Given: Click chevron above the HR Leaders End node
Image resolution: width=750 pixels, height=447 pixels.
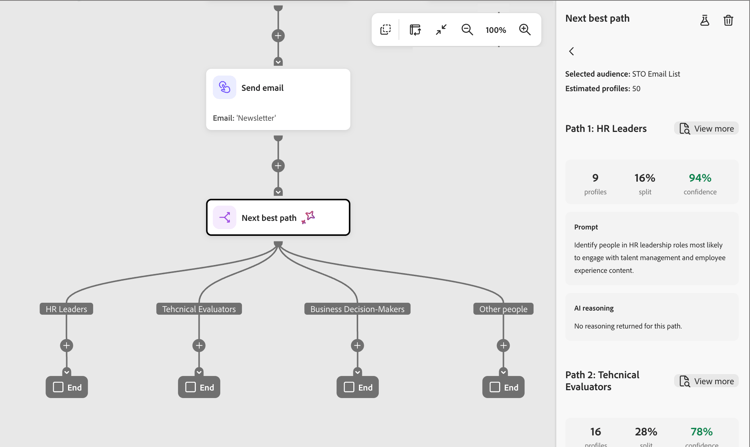Looking at the screenshot, I should [x=66, y=371].
